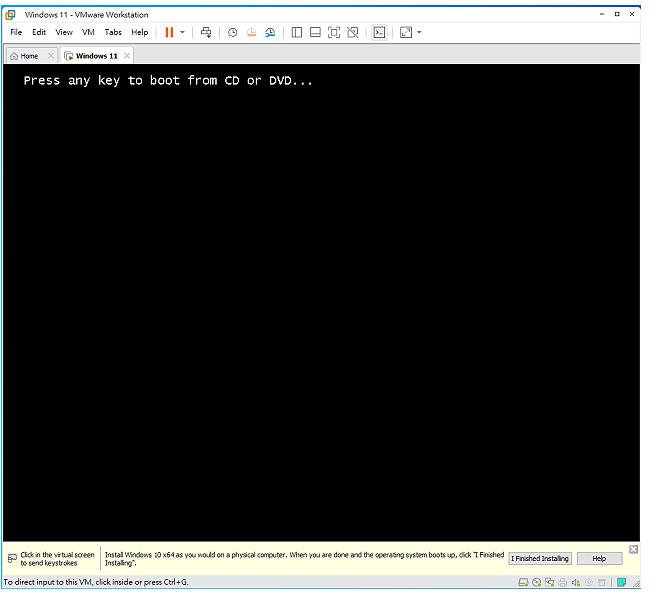Pause the virtual machine with the orange pause icon
Screen dimensions: 656x606
coord(169,32)
